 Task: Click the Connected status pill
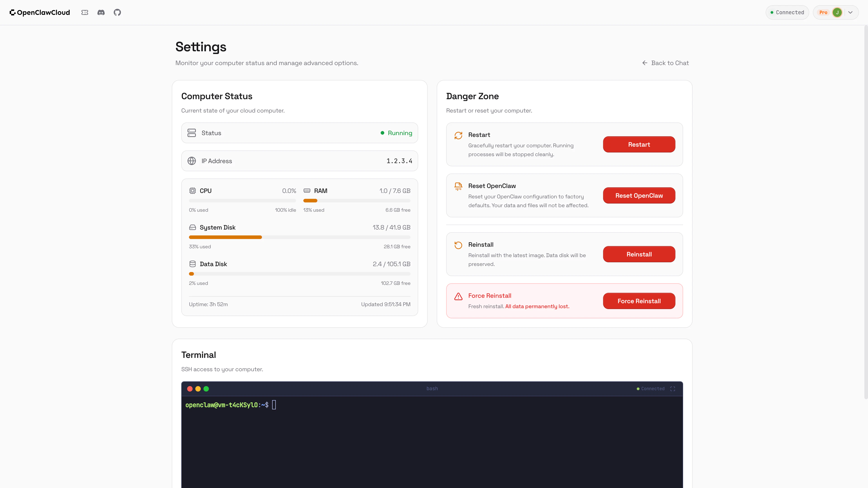(787, 12)
